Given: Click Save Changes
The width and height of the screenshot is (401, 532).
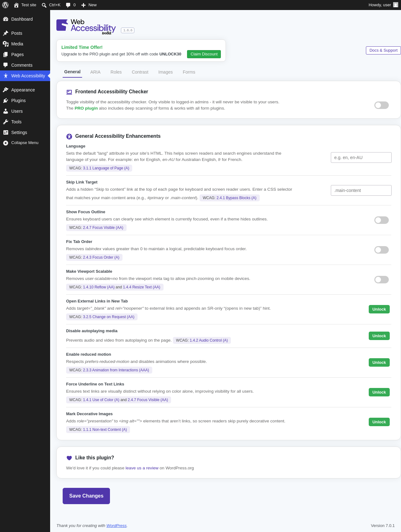Looking at the screenshot, I should [86, 496].
